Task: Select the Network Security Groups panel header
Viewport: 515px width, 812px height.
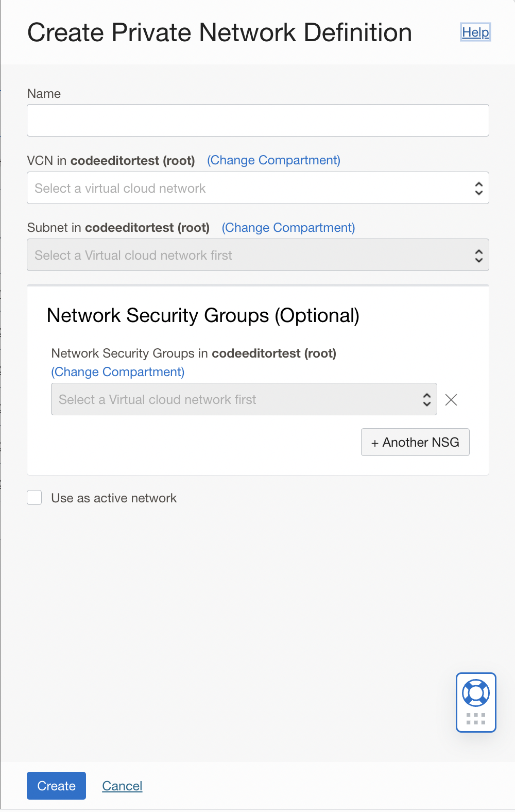Action: pyautogui.click(x=203, y=315)
